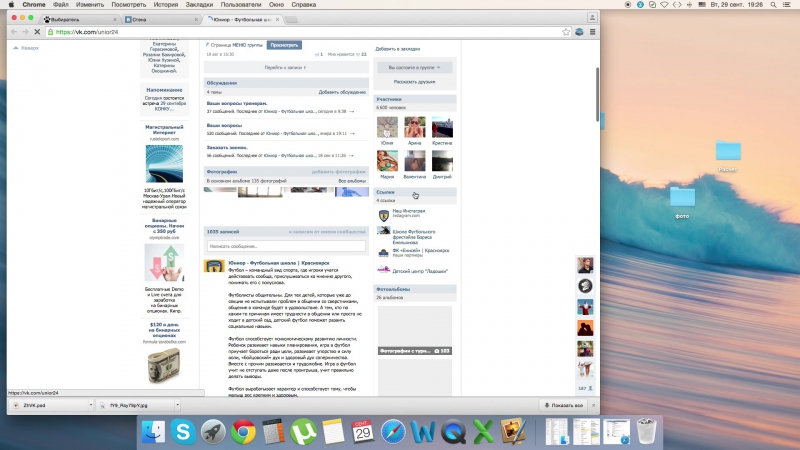This screenshot has height=450, width=800.
Task: Open the 'Фотографии с турн...' album thumbnail
Action: 415,330
